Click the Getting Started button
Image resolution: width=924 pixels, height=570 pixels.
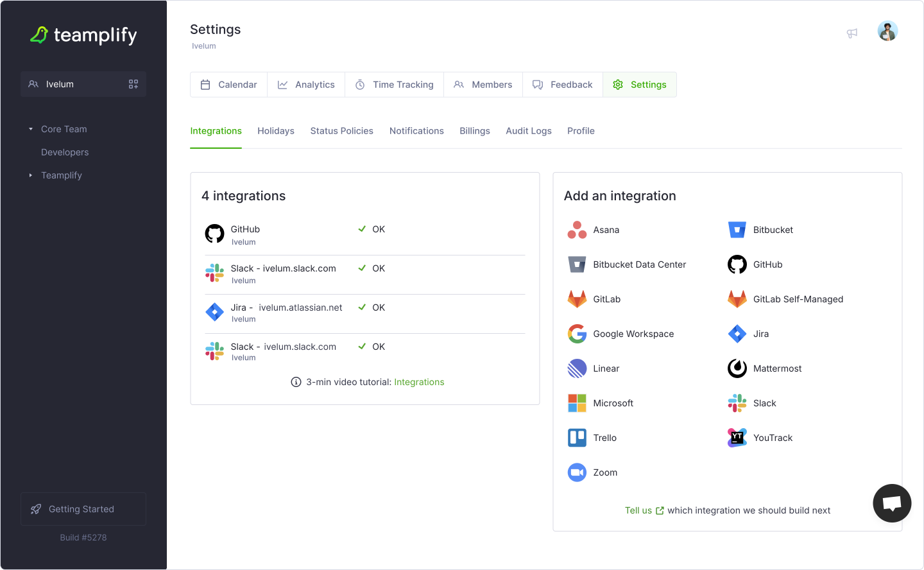tap(83, 509)
